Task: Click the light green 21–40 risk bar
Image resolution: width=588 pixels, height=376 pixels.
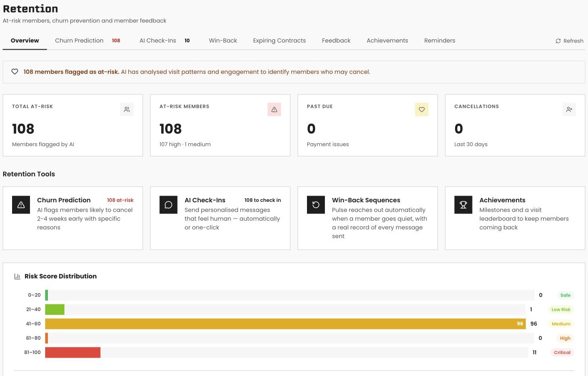Action: click(55, 309)
